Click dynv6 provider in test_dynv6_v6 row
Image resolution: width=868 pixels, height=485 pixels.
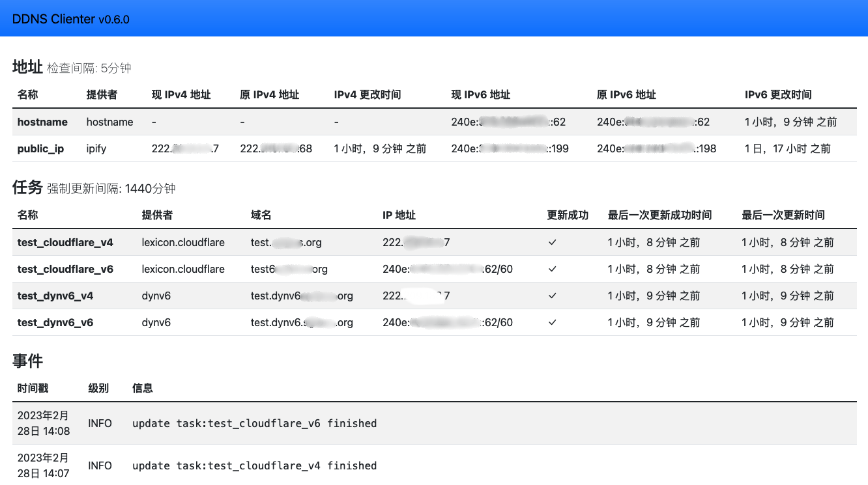(156, 322)
